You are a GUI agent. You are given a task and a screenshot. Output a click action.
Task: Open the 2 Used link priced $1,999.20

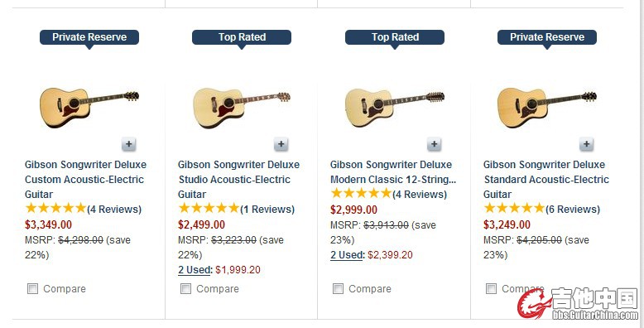[x=195, y=270]
